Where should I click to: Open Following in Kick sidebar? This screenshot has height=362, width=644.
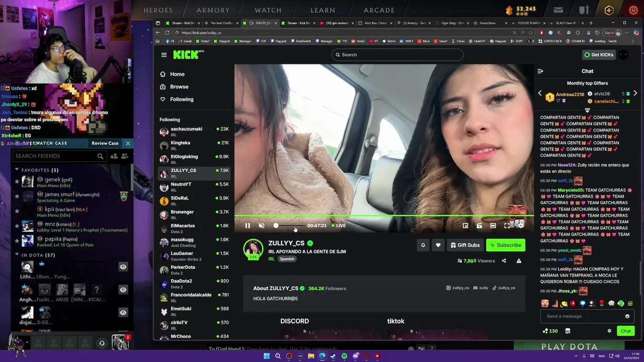177,99
